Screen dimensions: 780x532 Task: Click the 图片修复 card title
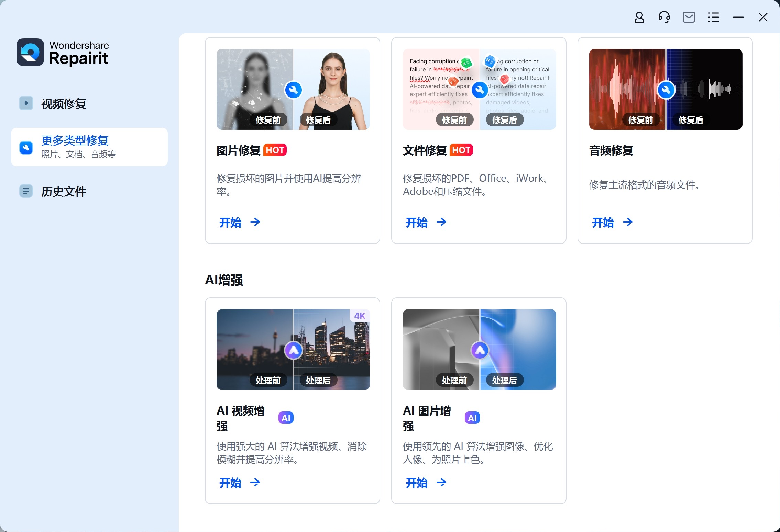[x=238, y=150]
